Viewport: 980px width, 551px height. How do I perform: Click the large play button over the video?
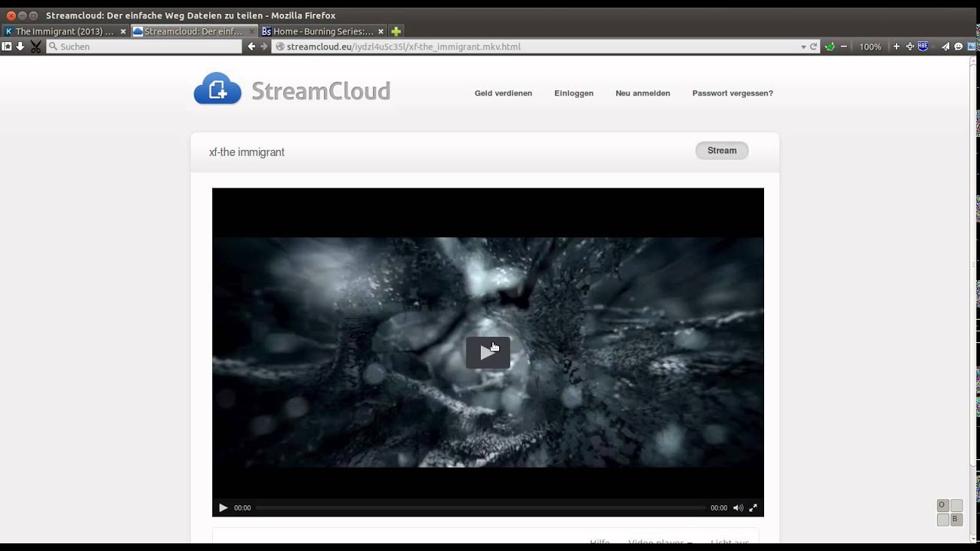pos(488,352)
